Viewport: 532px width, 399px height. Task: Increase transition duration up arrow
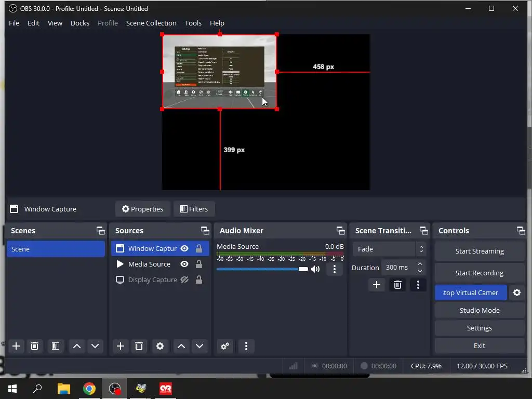point(420,264)
